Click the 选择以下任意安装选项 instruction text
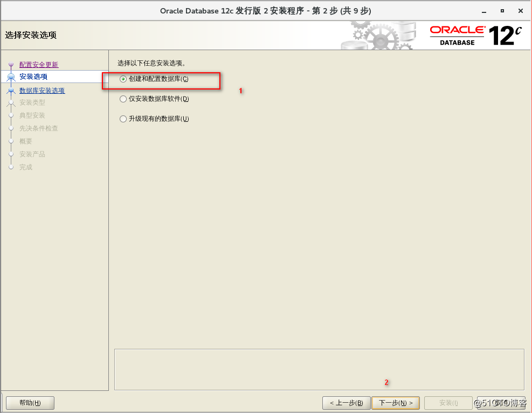532x413 pixels. (151, 63)
